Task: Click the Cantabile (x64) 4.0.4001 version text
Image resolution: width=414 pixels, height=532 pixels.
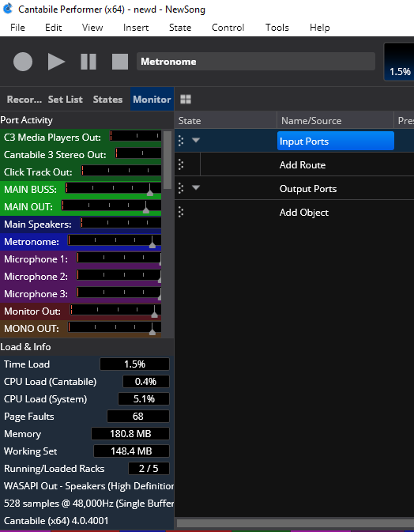Action: point(56,521)
